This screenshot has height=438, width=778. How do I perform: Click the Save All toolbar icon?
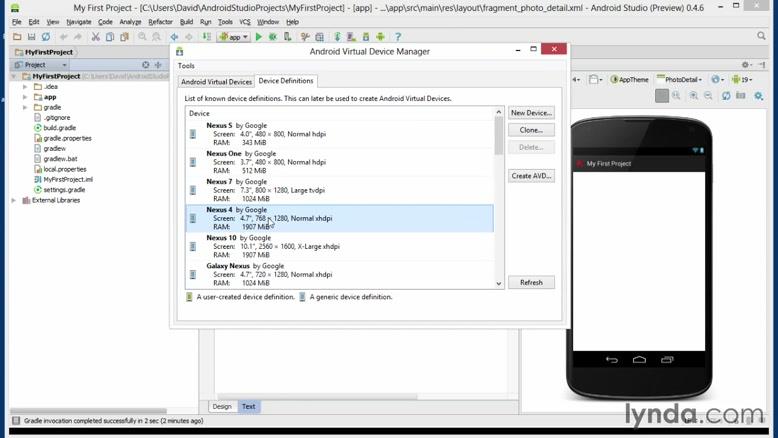coord(32,37)
